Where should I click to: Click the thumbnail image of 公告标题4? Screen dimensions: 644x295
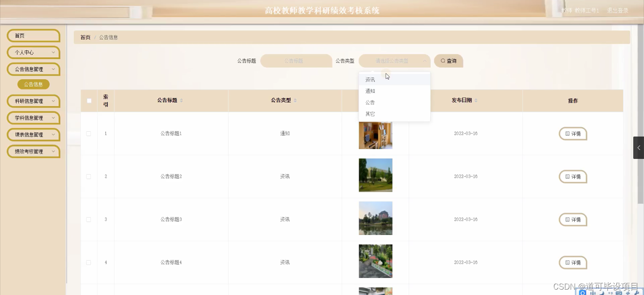point(376,261)
